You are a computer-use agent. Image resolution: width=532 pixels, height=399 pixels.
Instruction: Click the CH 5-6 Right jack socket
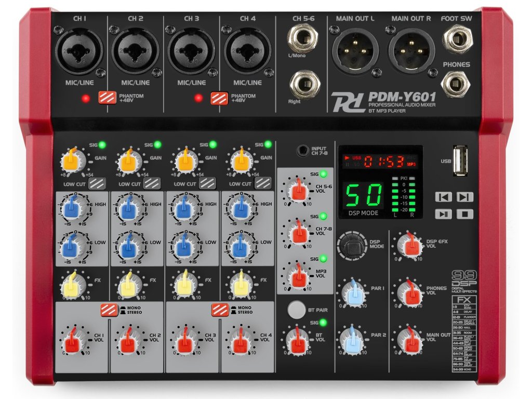pyautogui.click(x=305, y=84)
